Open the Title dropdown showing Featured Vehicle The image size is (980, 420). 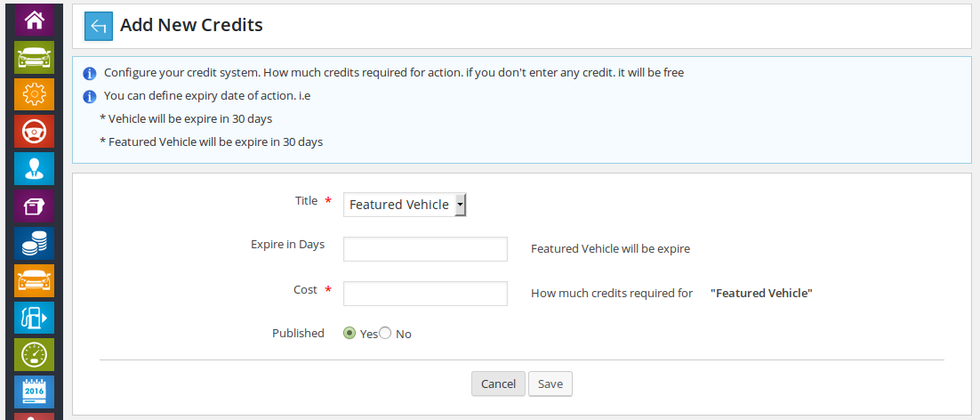pyautogui.click(x=405, y=205)
